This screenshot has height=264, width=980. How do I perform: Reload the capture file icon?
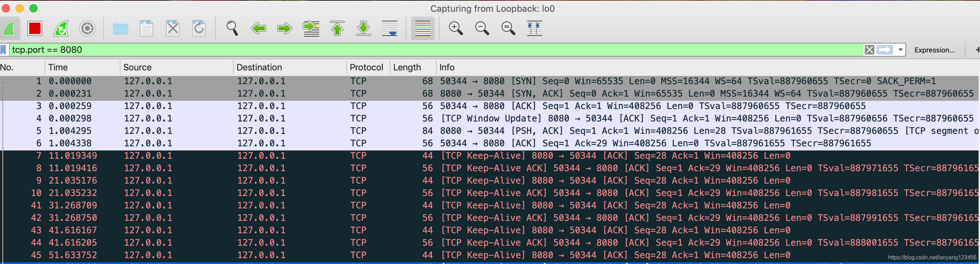click(x=199, y=29)
